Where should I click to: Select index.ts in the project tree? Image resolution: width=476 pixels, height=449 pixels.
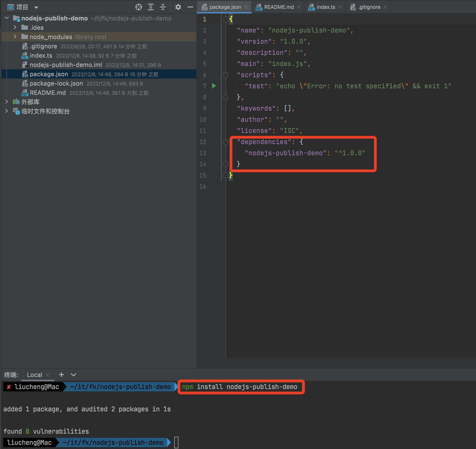(x=41, y=56)
